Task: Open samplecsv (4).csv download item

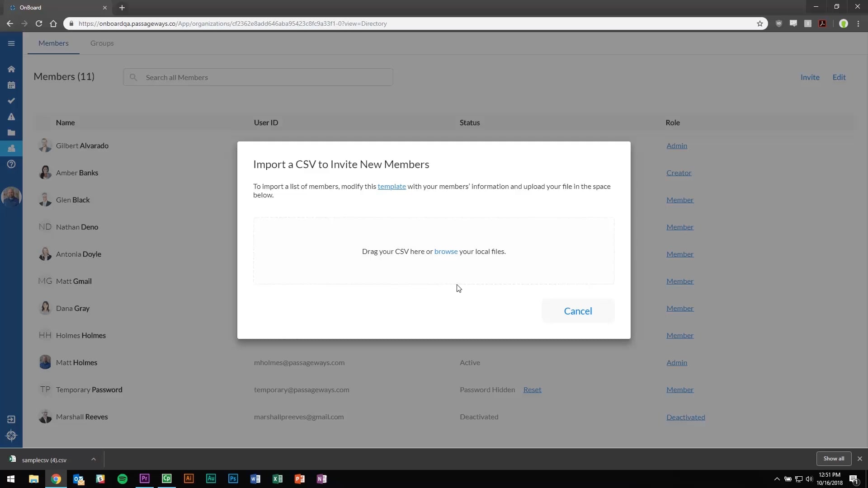Action: coord(44,460)
